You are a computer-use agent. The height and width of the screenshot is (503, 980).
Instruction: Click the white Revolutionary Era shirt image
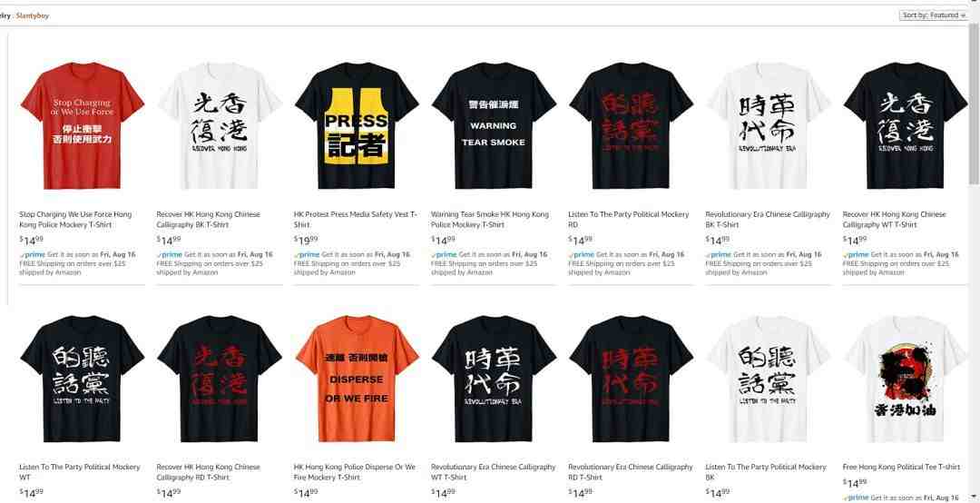click(x=769, y=125)
